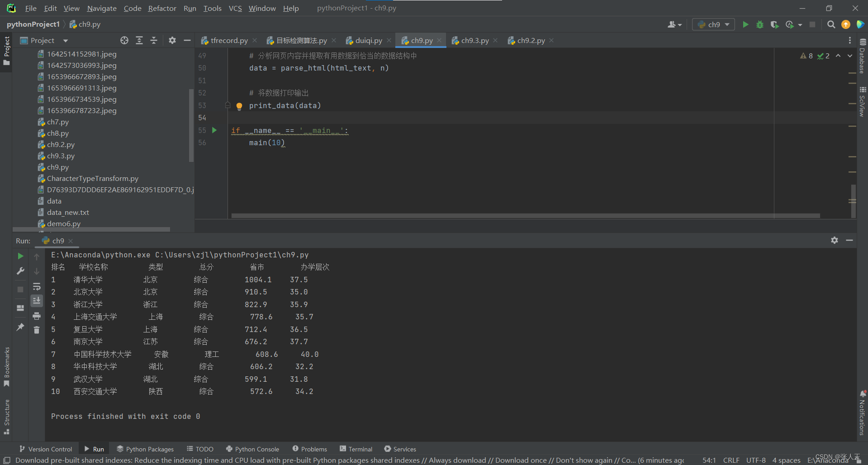Open the IDE update arrow icon
This screenshot has height=465, width=868.
pyautogui.click(x=845, y=24)
